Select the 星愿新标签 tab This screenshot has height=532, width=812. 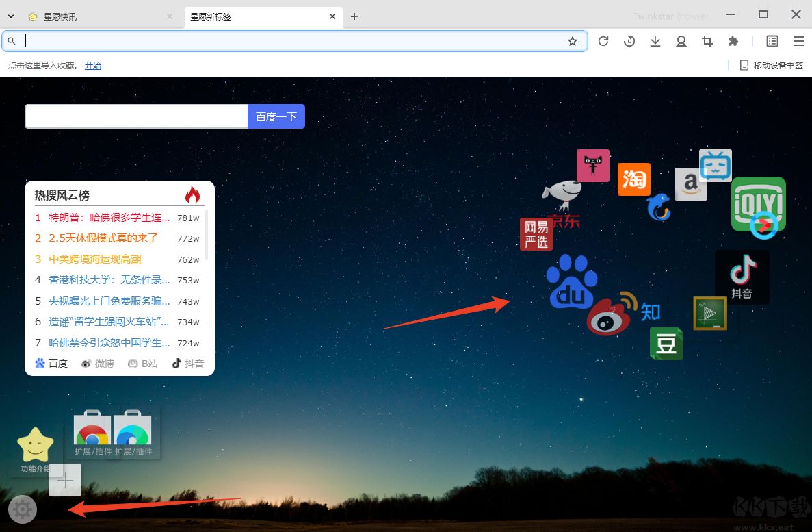coord(263,16)
